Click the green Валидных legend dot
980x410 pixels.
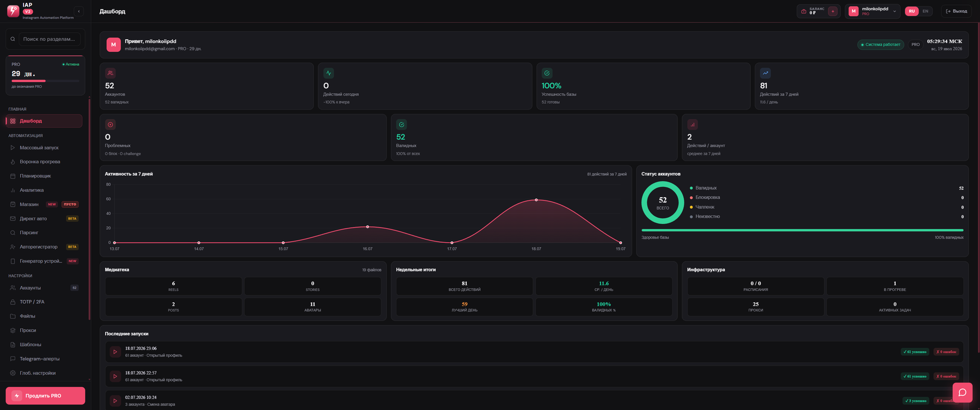click(x=691, y=188)
